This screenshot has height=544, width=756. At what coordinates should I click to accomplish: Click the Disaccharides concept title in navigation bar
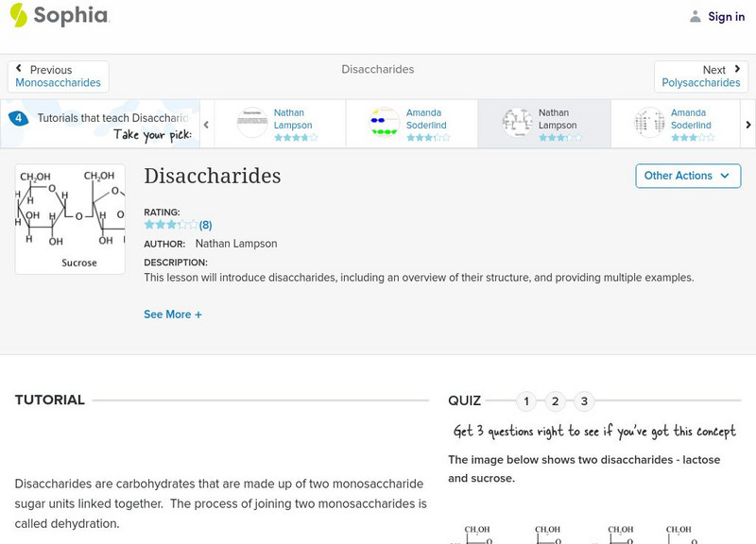pos(377,69)
